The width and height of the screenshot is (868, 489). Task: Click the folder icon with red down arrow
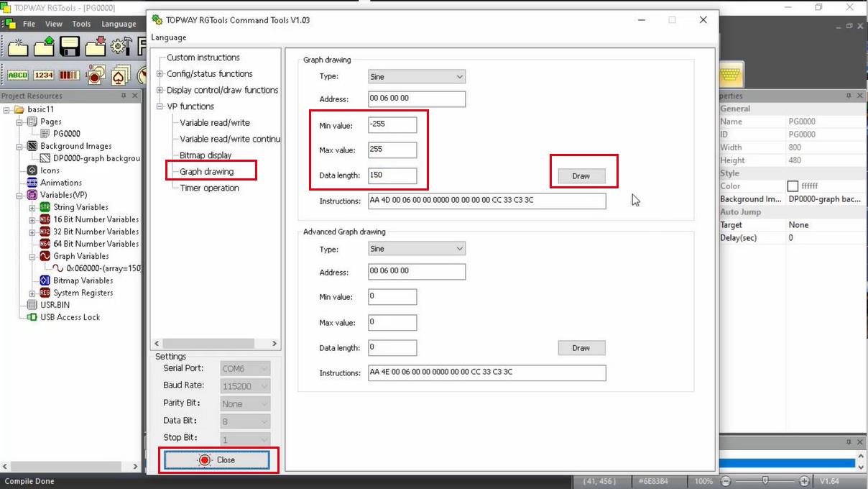pos(95,47)
